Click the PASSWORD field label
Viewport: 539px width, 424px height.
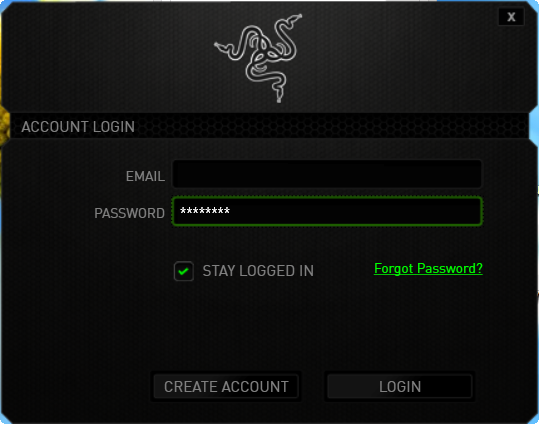(x=129, y=213)
